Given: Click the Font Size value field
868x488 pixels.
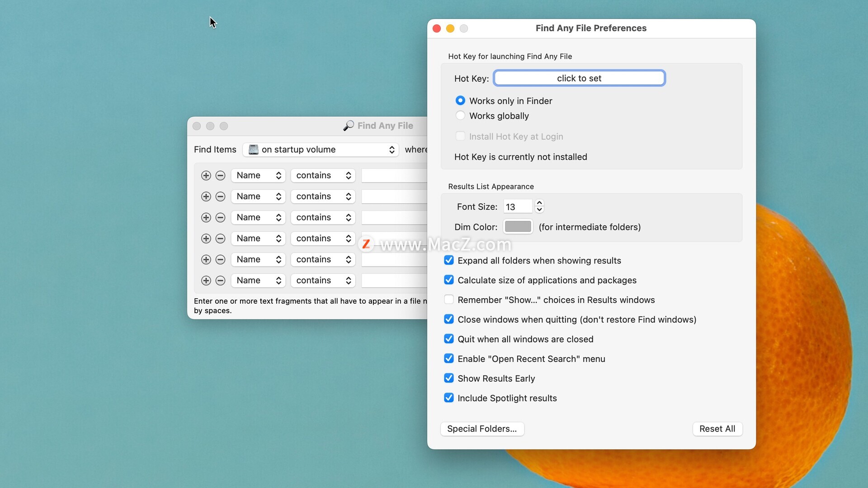Looking at the screenshot, I should point(518,206).
